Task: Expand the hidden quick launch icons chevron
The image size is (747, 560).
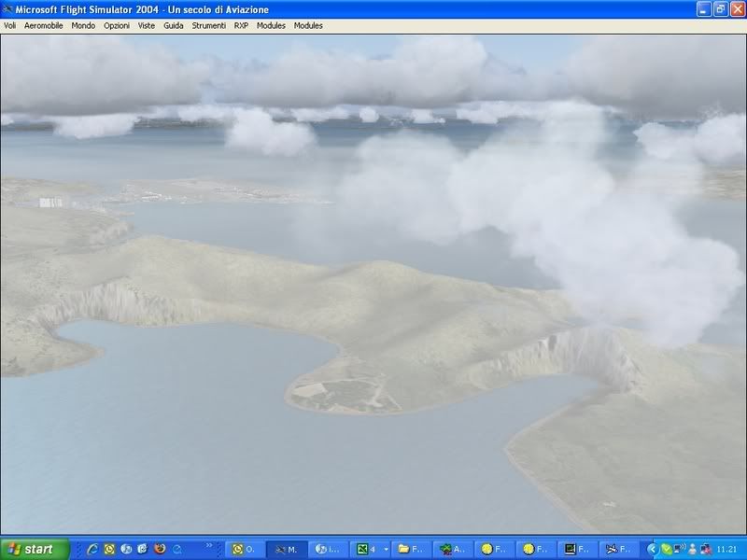Action: [209, 545]
